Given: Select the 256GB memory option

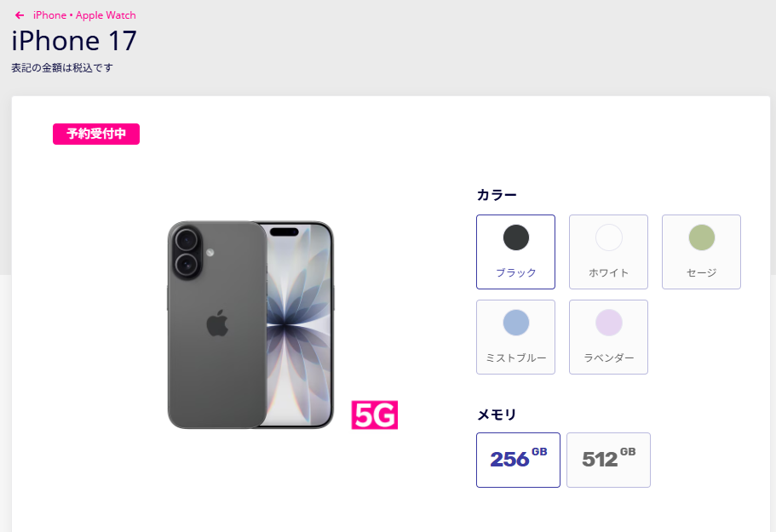Looking at the screenshot, I should coord(518,460).
